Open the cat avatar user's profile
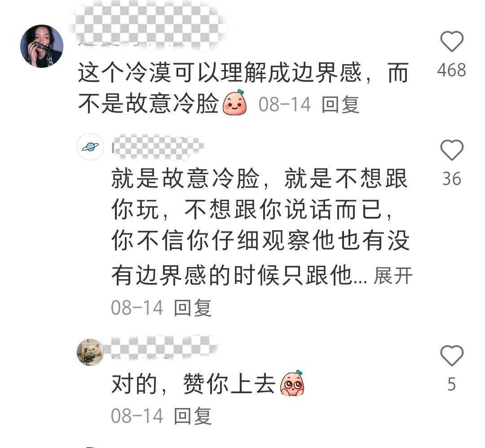Image resolution: width=485 pixels, height=448 pixels. [x=90, y=352]
